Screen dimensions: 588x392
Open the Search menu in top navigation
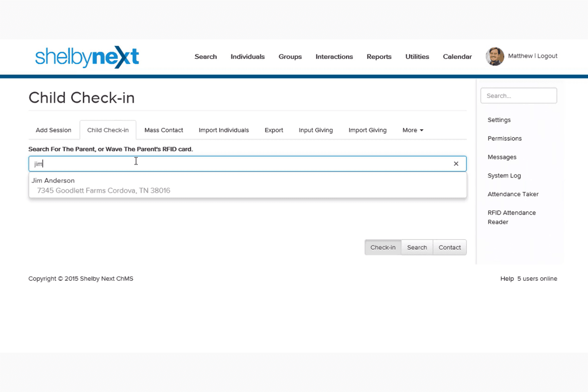[206, 57]
